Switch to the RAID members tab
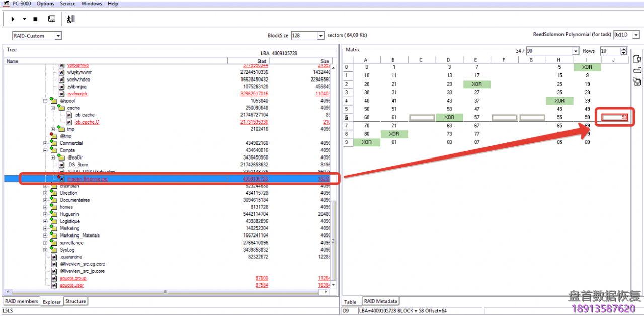The image size is (644, 316). click(x=21, y=301)
